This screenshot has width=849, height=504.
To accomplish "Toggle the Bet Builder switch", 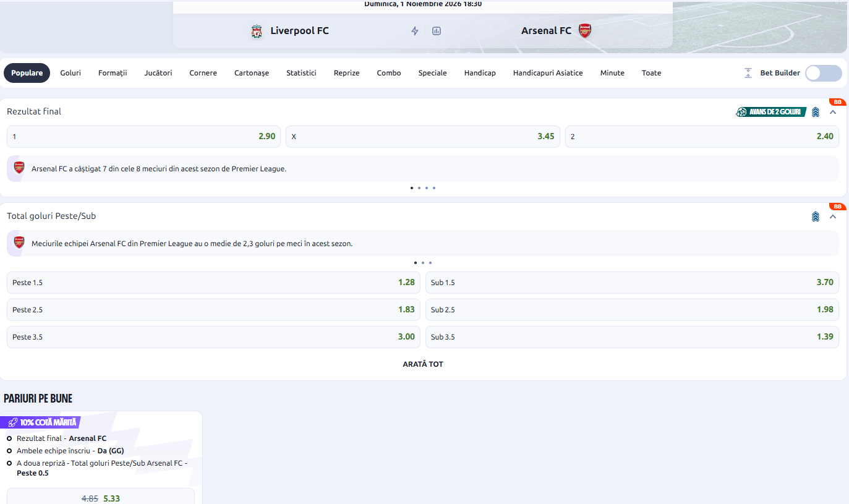I will [824, 73].
